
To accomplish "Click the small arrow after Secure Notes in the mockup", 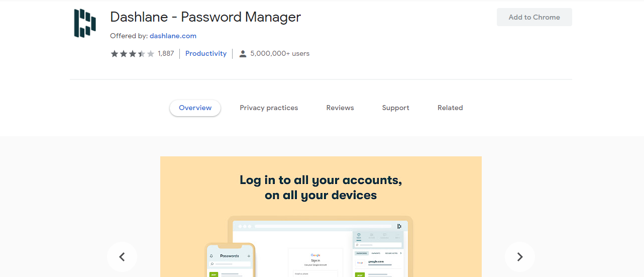I will pyautogui.click(x=401, y=253).
